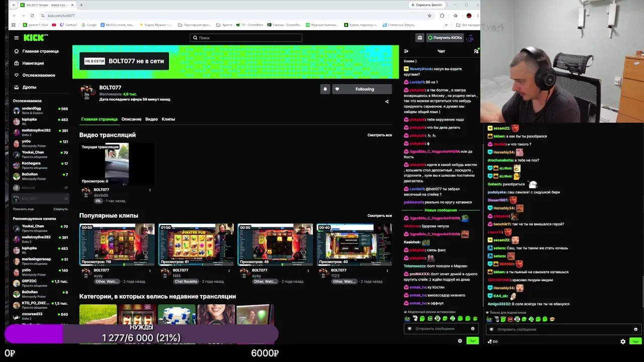Open the chat users list icon

[x=476, y=51]
